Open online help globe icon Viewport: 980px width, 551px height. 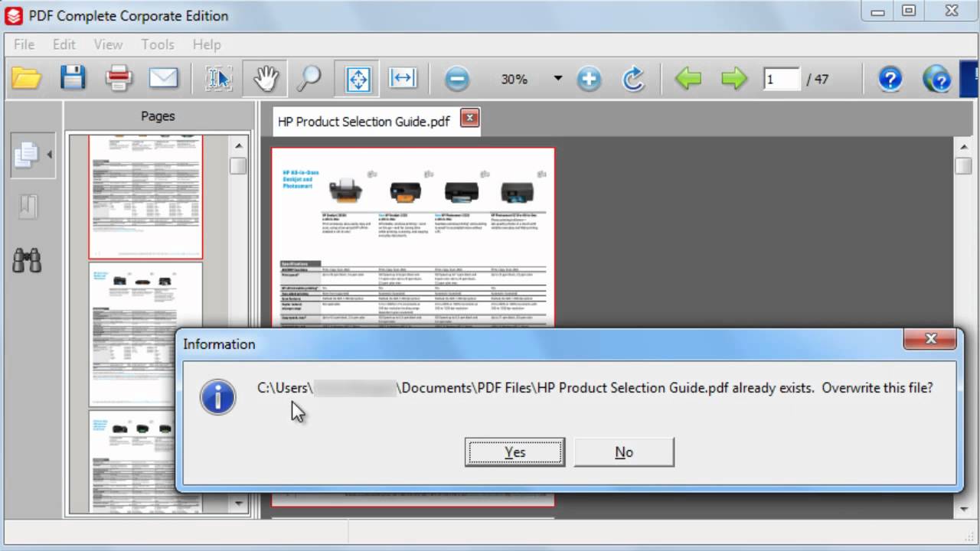click(936, 79)
